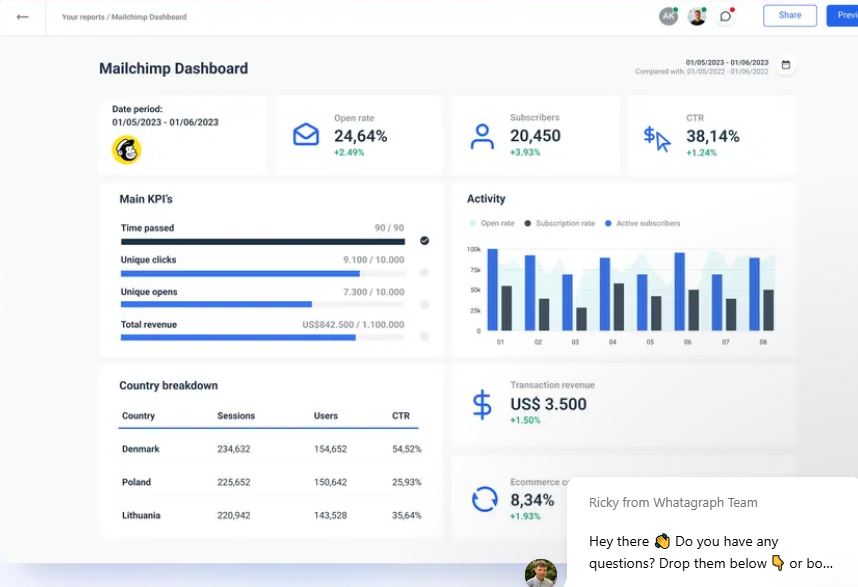Viewport: 858px width, 587px height.
Task: Click the subscribers person icon
Action: [482, 136]
